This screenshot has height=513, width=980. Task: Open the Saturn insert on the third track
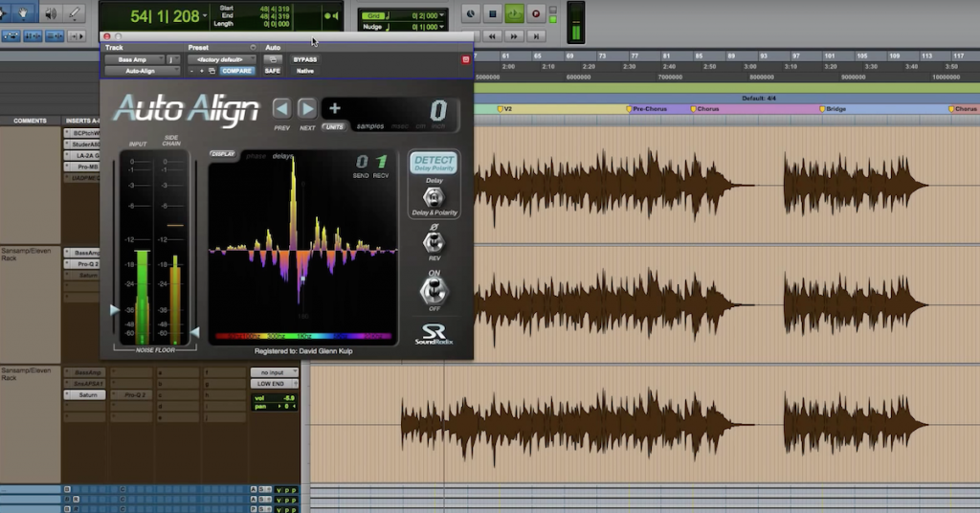point(84,395)
